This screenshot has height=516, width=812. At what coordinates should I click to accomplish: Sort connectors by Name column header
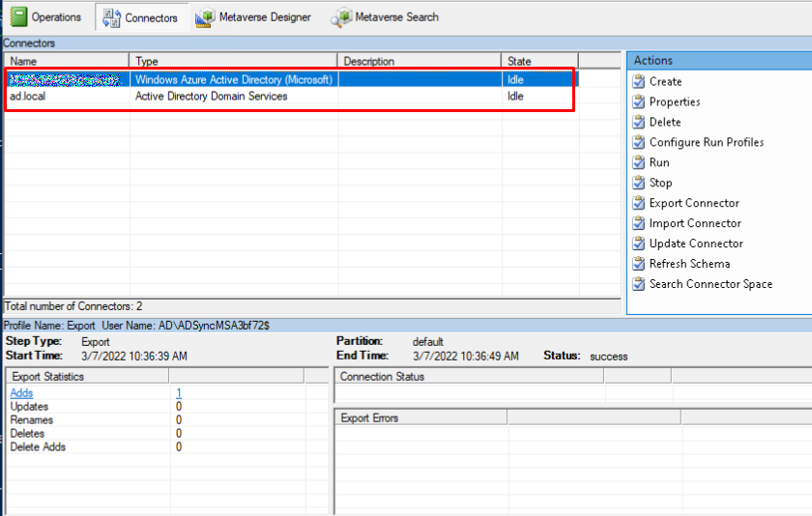[66, 62]
